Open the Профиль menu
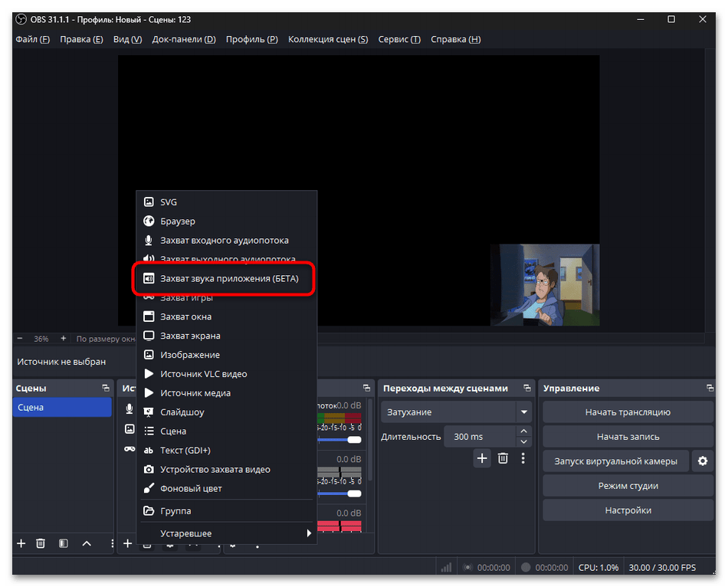728x587 pixels. 252,40
